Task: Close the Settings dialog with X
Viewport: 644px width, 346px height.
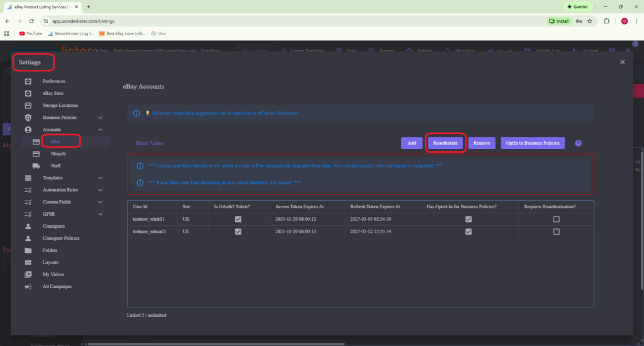Action: (x=622, y=62)
